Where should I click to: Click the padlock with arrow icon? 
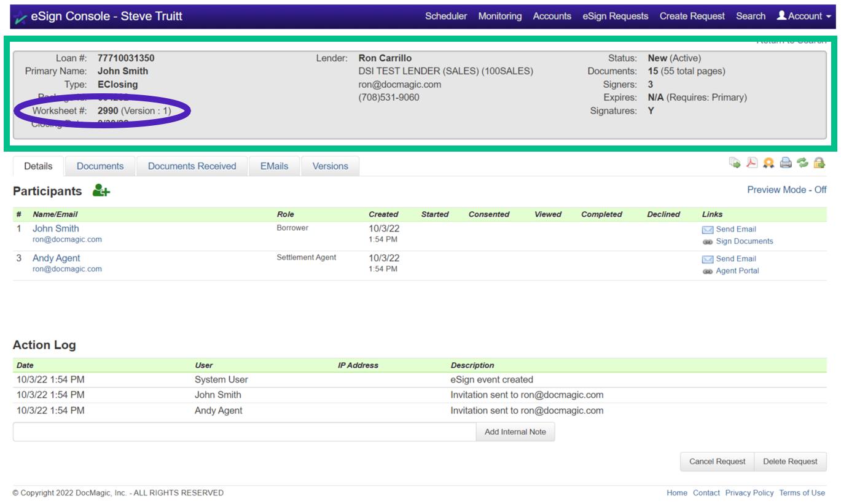819,163
